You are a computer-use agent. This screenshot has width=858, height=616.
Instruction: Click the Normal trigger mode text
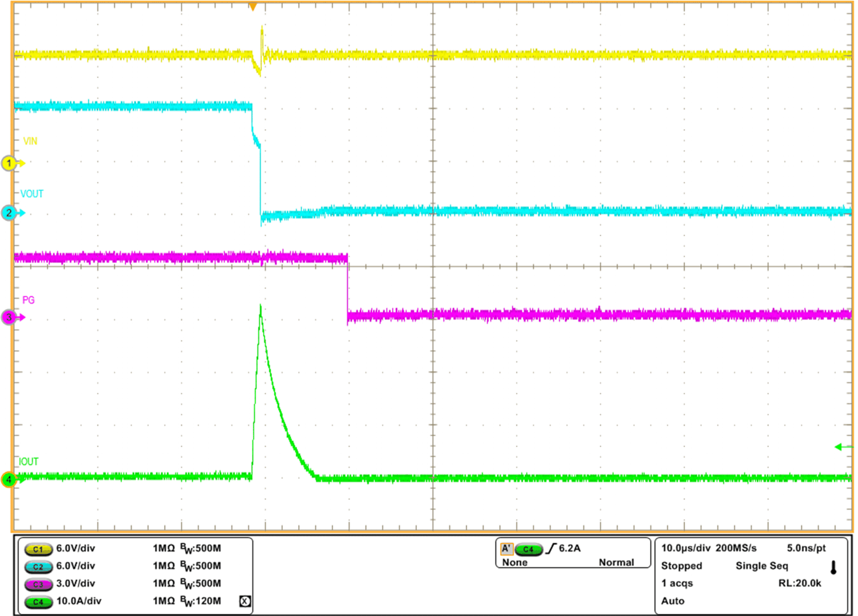(x=616, y=563)
